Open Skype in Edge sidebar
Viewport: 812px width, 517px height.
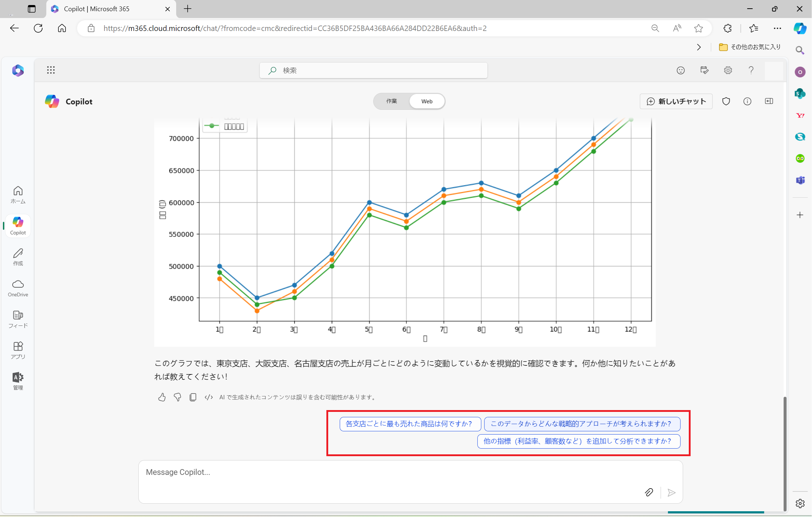[x=800, y=137]
